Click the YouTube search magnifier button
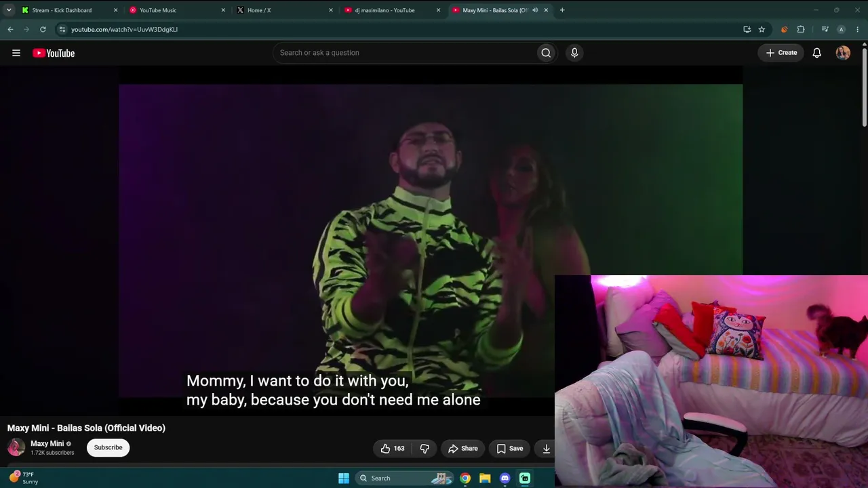The width and height of the screenshot is (868, 488). coord(546,53)
